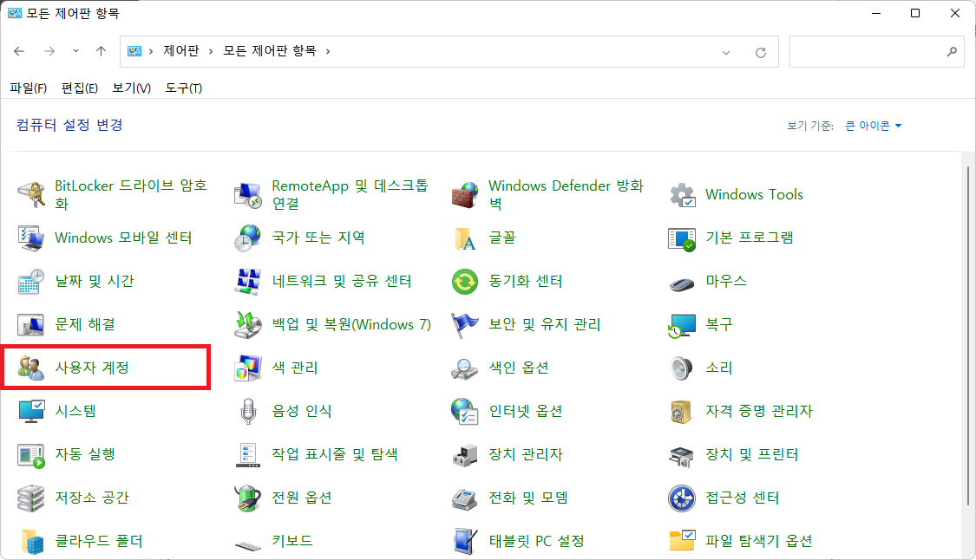Click the Windows Defender 방화벽 brick wall icon
Image resolution: width=976 pixels, height=560 pixels.
[x=465, y=195]
